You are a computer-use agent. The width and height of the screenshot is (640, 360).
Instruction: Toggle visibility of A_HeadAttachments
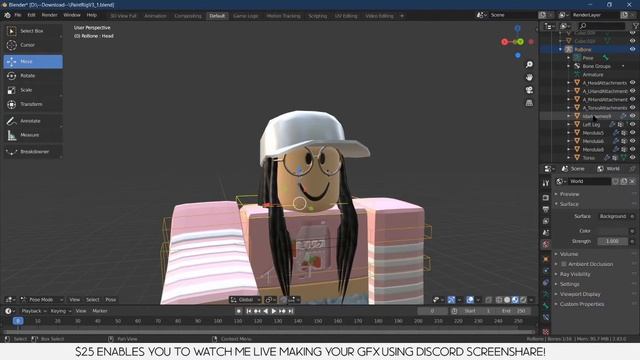633,83
